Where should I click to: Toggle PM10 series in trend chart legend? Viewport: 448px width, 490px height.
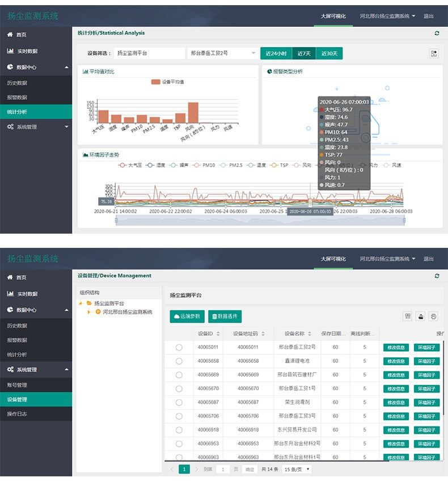pos(204,166)
